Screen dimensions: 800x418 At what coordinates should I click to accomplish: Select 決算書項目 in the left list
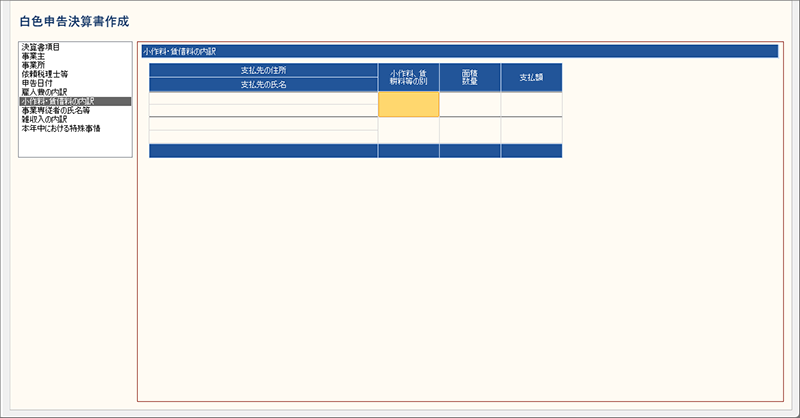coord(40,47)
